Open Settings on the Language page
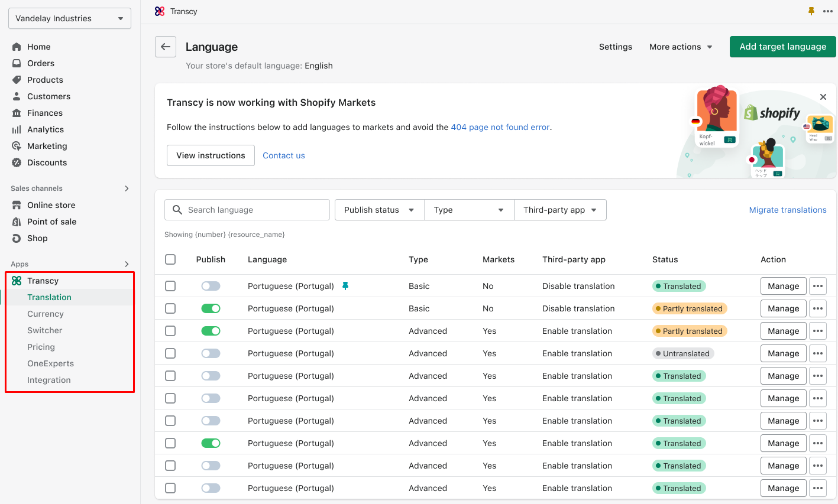The image size is (838, 504). click(616, 47)
